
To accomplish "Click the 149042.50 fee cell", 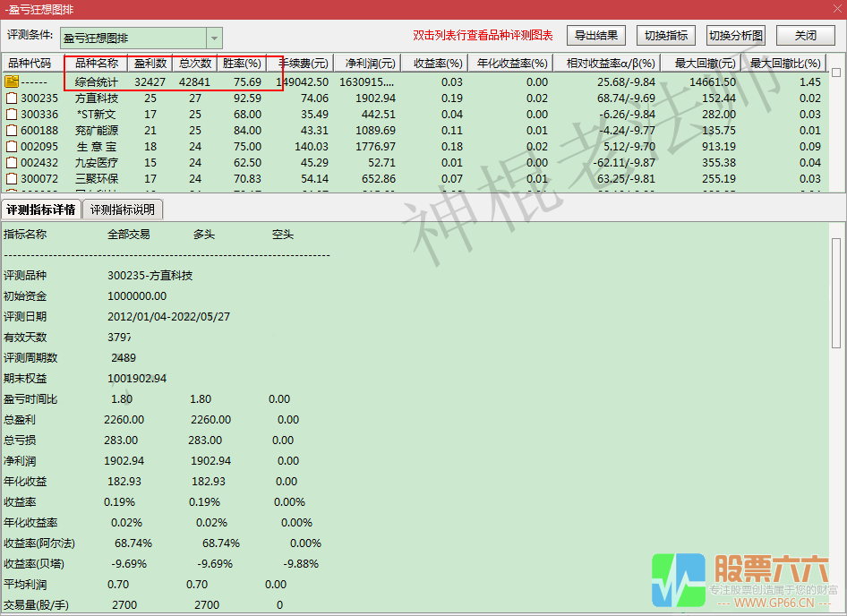I will click(x=303, y=82).
